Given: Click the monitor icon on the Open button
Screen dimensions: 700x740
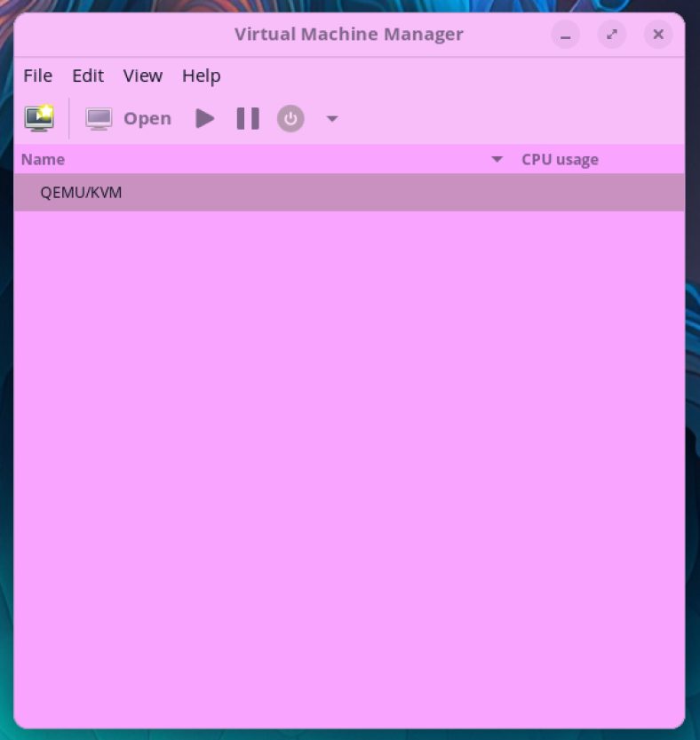Looking at the screenshot, I should 99,119.
